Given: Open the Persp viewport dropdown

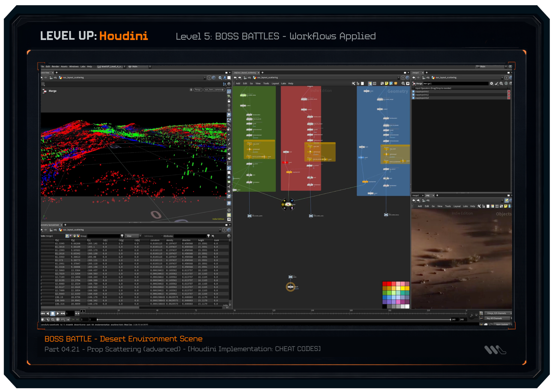Looking at the screenshot, I should click(x=198, y=90).
